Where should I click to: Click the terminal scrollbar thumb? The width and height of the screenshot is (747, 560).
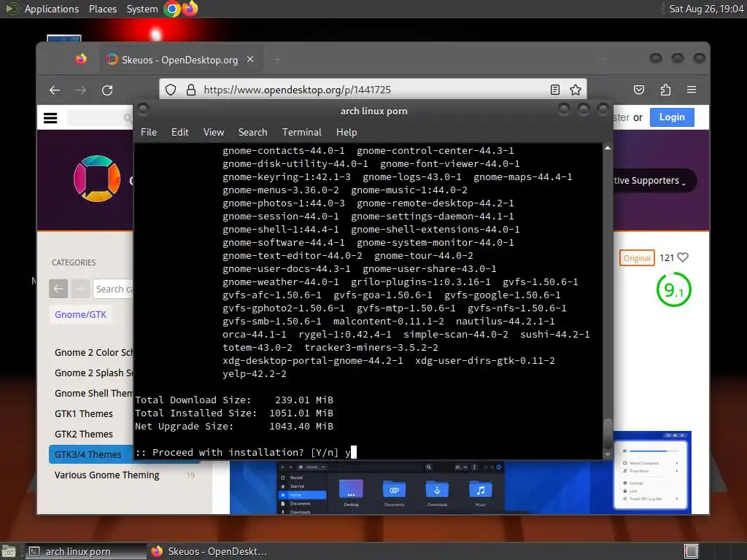[608, 433]
